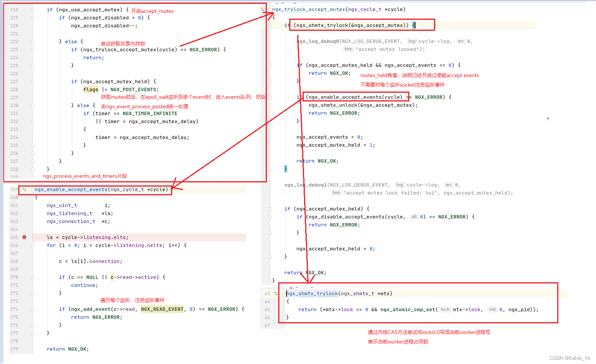Click line number 361 in the gutter

point(14,206)
